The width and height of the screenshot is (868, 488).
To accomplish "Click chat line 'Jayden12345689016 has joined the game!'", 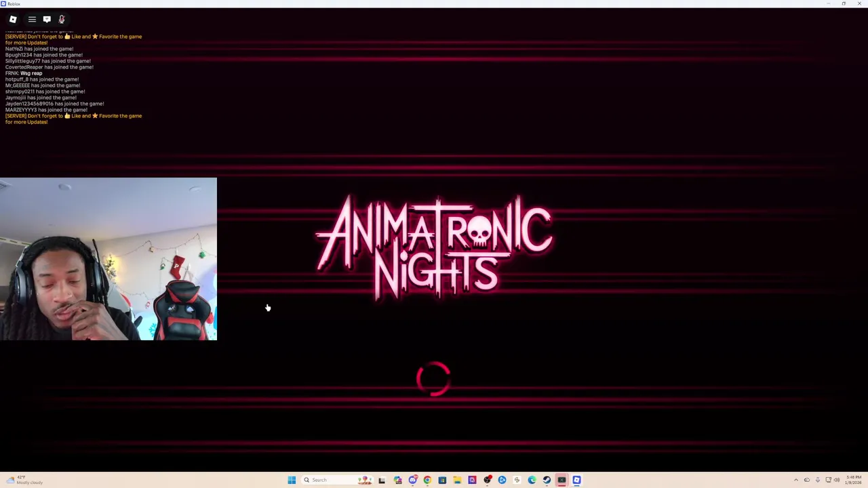I will tap(54, 104).
